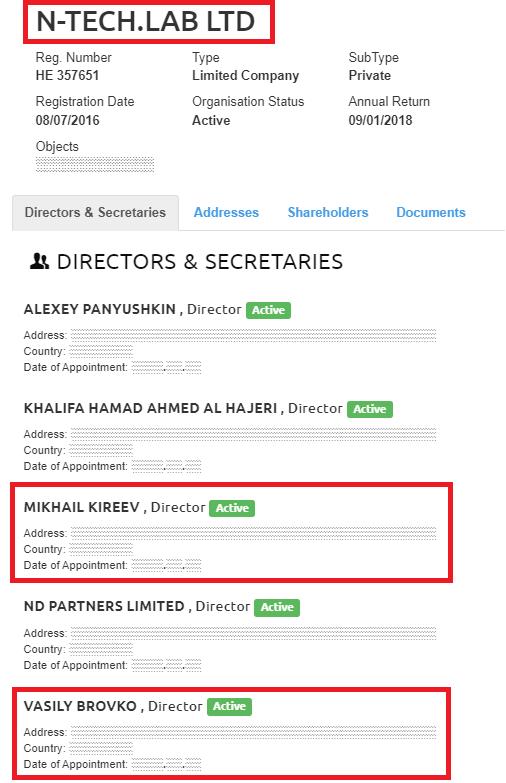Screen dimensions: 506x783
Task: Select the VASILY BROVKO director name
Action: (80, 706)
